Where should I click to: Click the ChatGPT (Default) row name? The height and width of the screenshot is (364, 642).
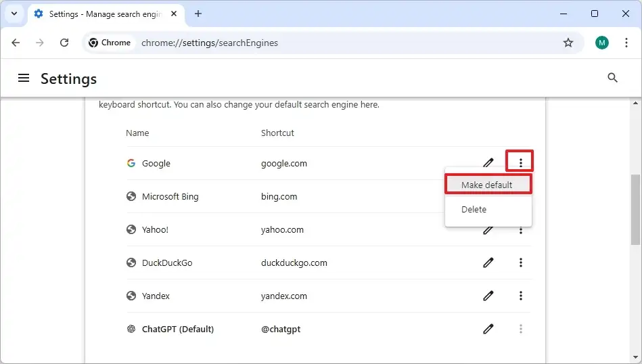(178, 329)
